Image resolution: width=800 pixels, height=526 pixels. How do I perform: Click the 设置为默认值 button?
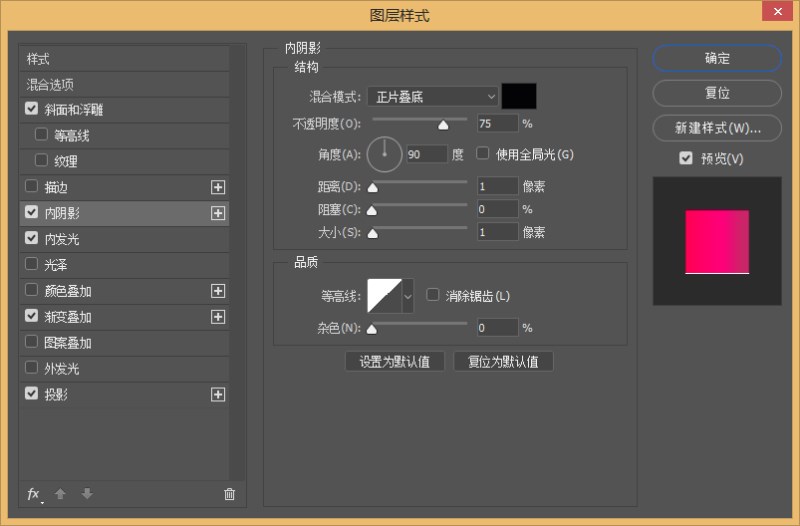coord(394,362)
